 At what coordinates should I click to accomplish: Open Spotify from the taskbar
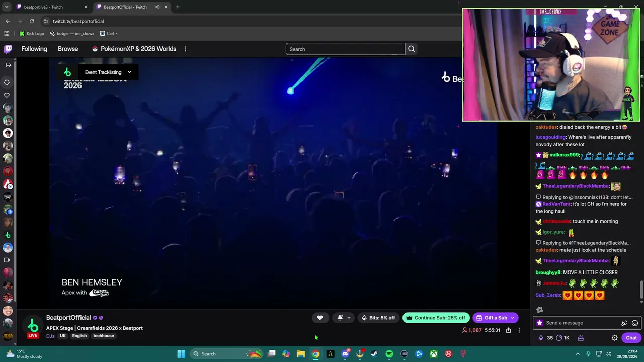click(389, 354)
